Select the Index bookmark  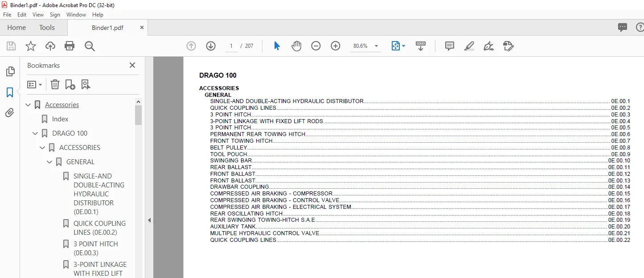coord(60,119)
